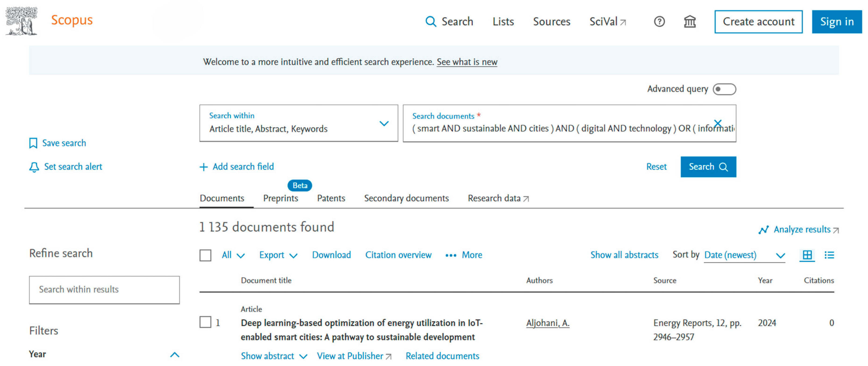Image resolution: width=868 pixels, height=366 pixels.
Task: Collapse the Year filter section
Action: click(x=175, y=355)
